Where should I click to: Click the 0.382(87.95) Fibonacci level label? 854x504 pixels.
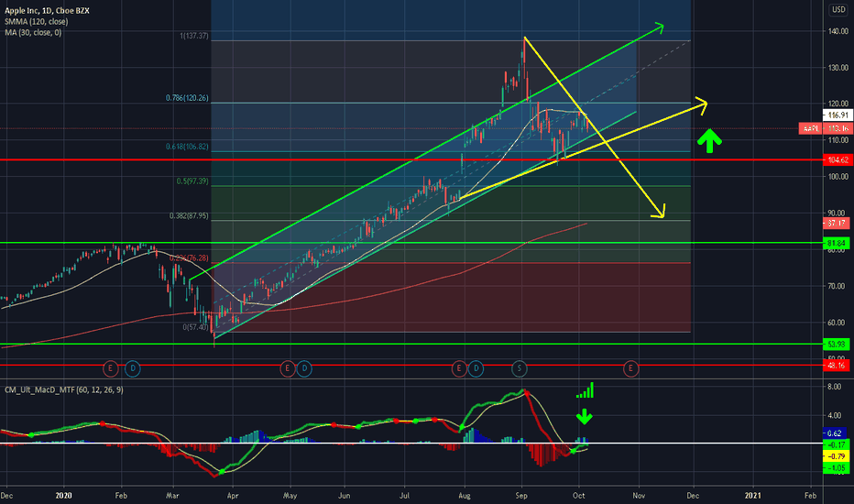(x=189, y=215)
